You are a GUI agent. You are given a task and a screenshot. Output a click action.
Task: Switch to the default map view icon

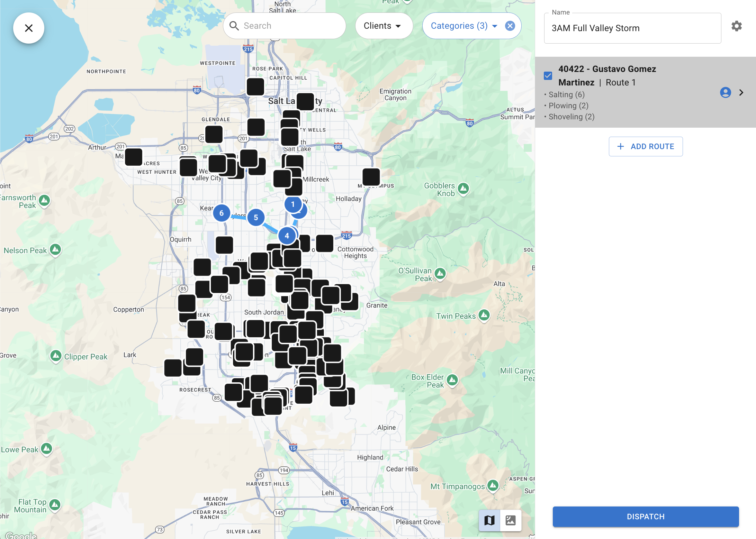[489, 520]
